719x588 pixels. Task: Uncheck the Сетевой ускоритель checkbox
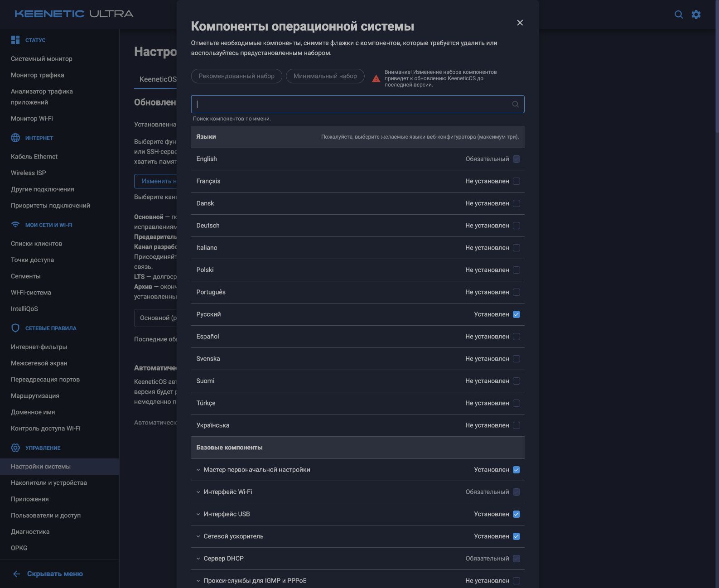516,536
